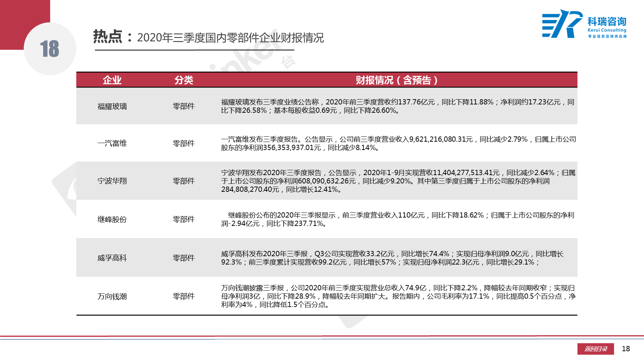Click the 福耀玻璃 earnings description text
Screen dimensions: 644x362
coord(398,106)
